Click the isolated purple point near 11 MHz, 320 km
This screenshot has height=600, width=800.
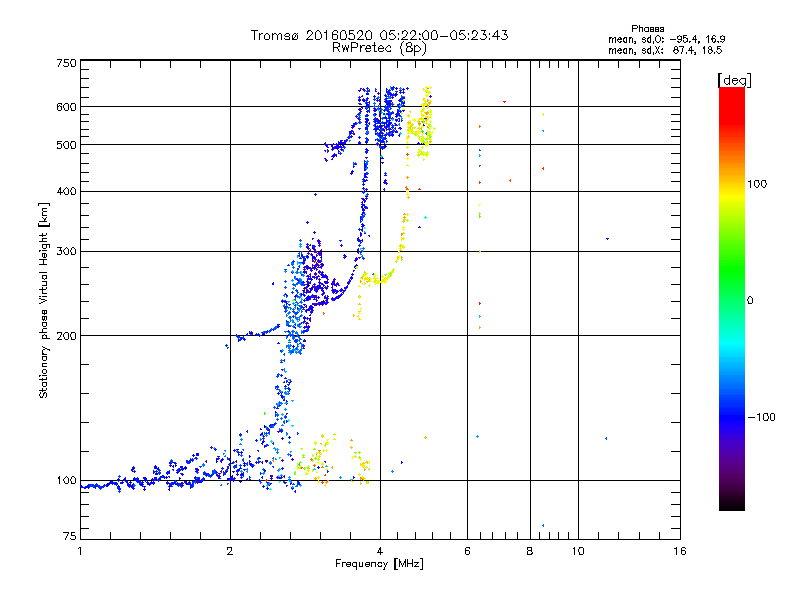(607, 239)
